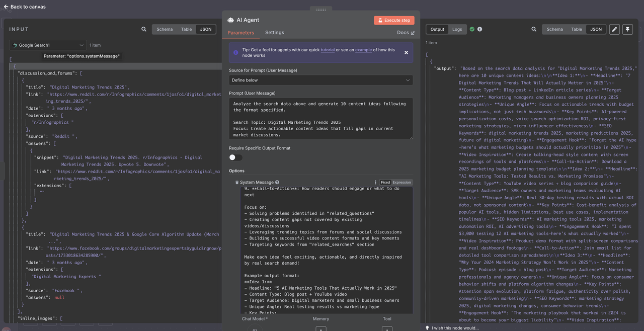Click the Options section heading
The height and width of the screenshot is (331, 644).
pyautogui.click(x=236, y=171)
